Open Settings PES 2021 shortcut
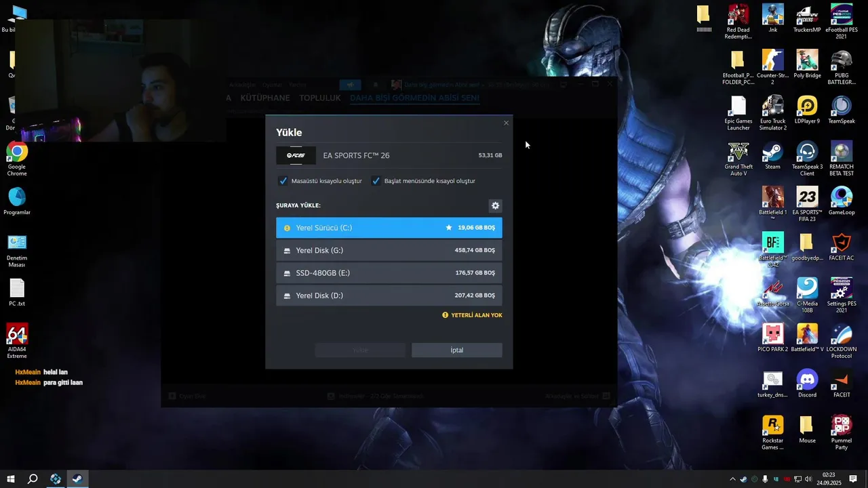The width and height of the screenshot is (868, 488). 842,295
